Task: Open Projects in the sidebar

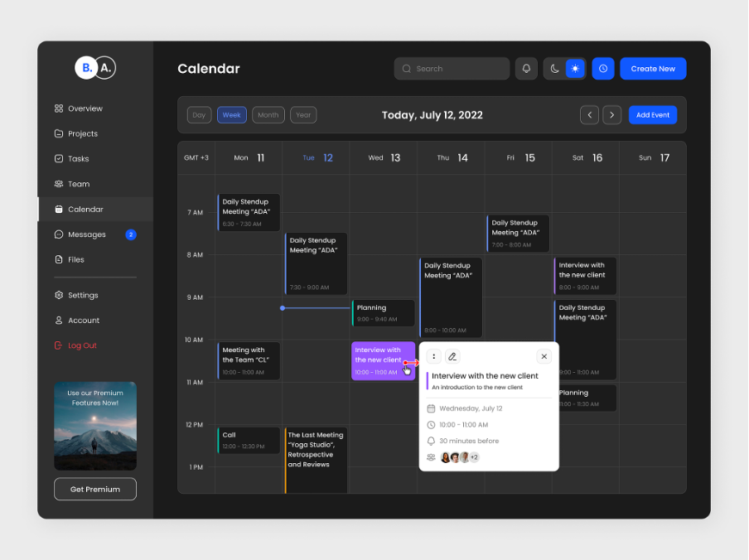Action: 95,133
